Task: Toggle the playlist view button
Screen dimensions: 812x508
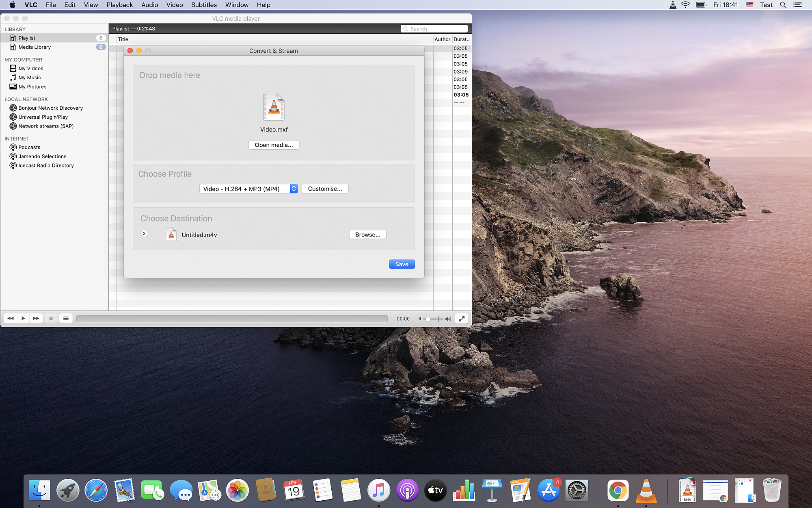Action: (66, 319)
